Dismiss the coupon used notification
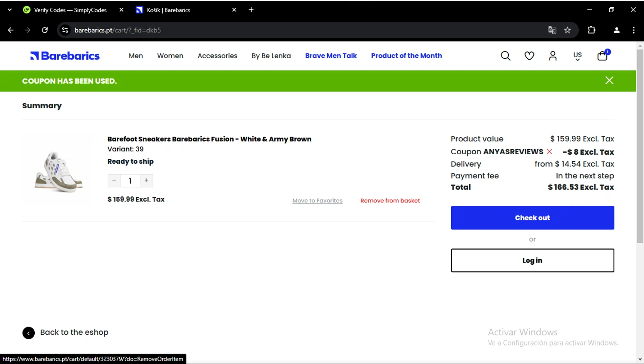This screenshot has height=364, width=644. 609,80
